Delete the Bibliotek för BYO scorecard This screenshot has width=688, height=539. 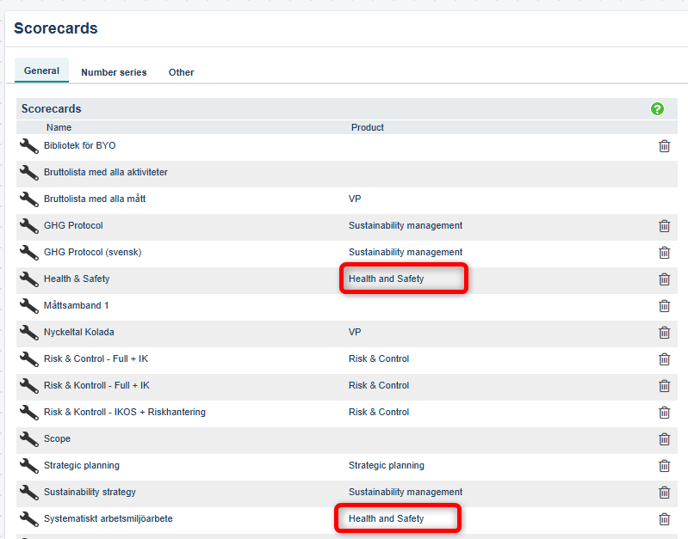click(664, 146)
